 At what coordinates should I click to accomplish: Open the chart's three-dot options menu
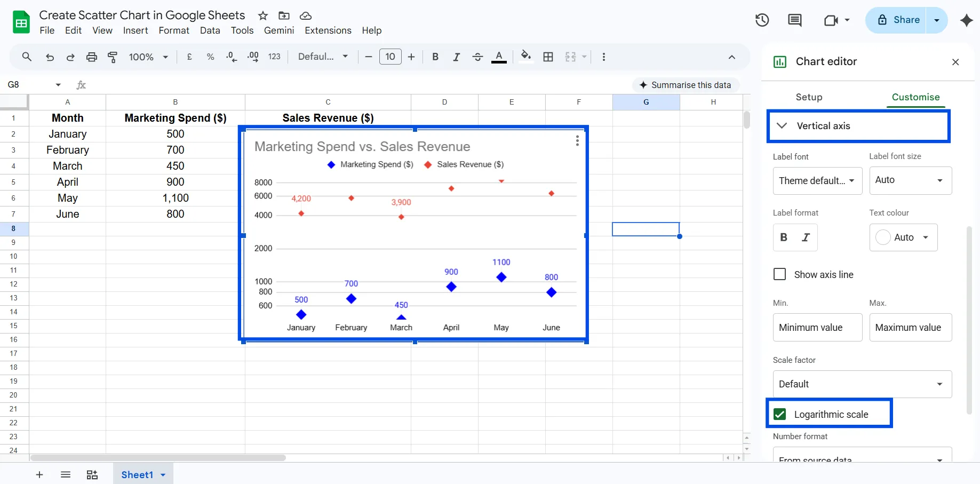click(x=577, y=140)
